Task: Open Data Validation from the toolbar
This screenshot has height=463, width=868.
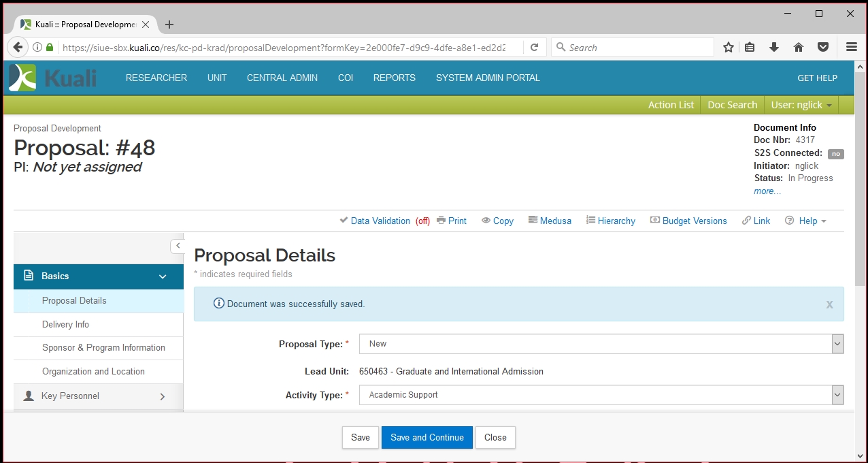Action: tap(380, 221)
